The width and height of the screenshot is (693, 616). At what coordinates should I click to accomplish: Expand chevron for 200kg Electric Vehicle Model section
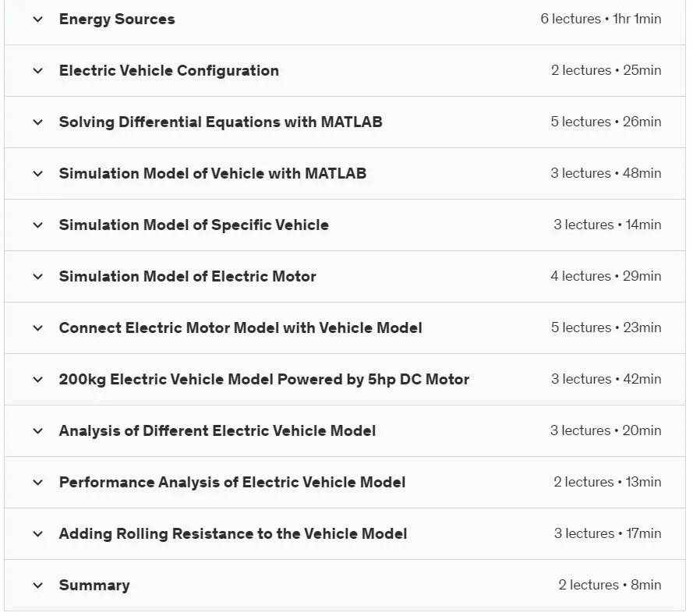pos(38,380)
